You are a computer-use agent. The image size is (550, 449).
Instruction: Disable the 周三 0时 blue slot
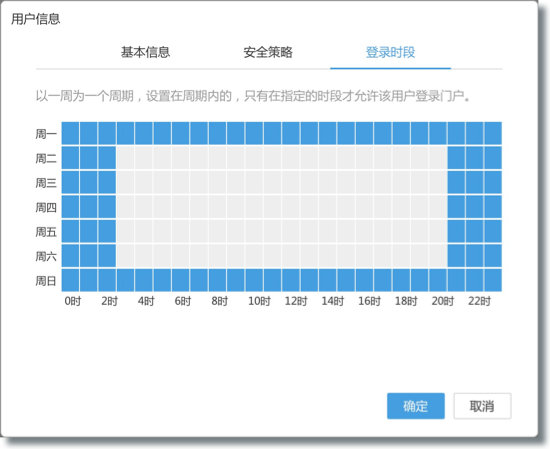point(71,182)
